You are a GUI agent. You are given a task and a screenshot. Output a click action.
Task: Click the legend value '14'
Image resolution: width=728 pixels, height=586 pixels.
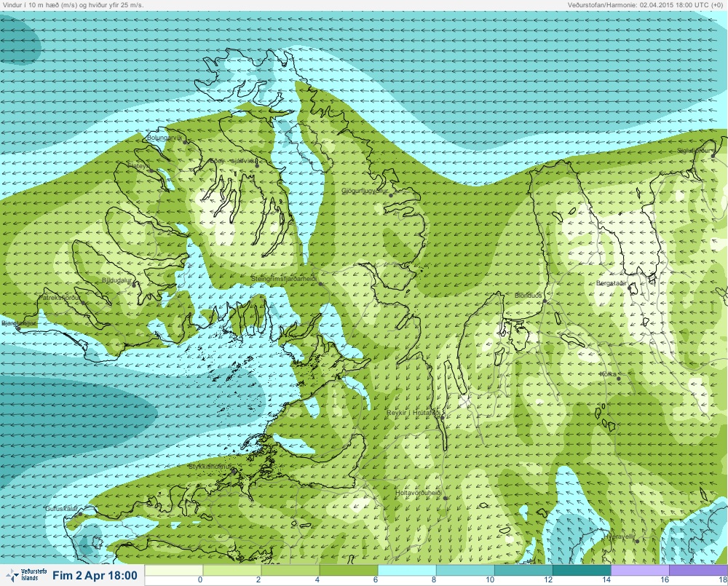click(606, 580)
